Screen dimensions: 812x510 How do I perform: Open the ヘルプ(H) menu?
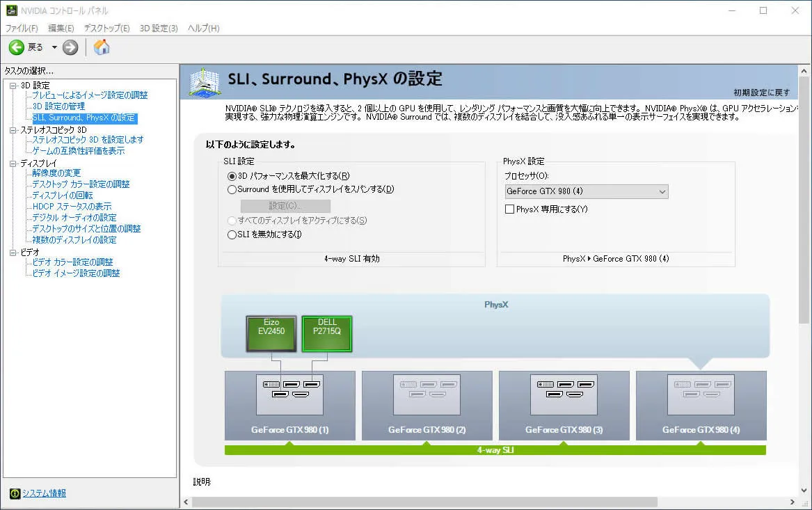(x=203, y=28)
